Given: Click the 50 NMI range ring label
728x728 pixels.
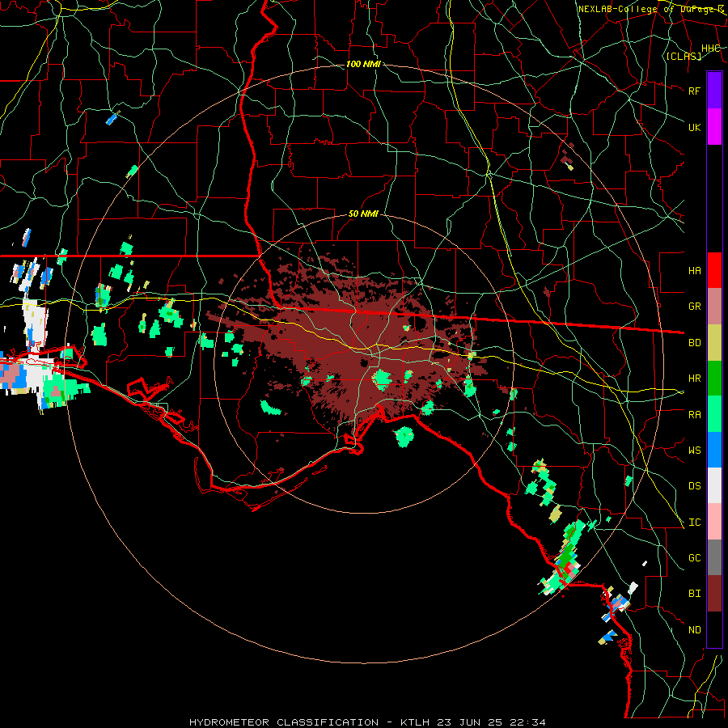Looking at the screenshot, I should pyautogui.click(x=363, y=214).
